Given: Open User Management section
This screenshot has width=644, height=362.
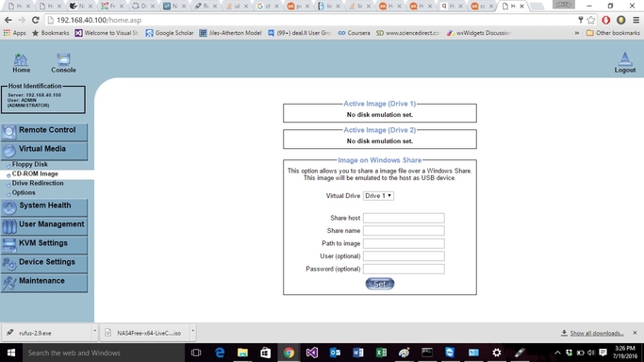Looking at the screenshot, I should 44,226.
